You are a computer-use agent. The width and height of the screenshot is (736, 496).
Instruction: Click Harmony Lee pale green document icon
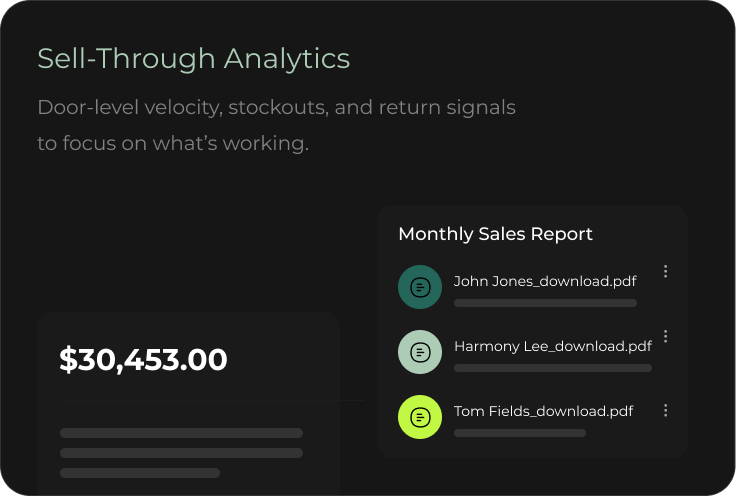tap(420, 352)
